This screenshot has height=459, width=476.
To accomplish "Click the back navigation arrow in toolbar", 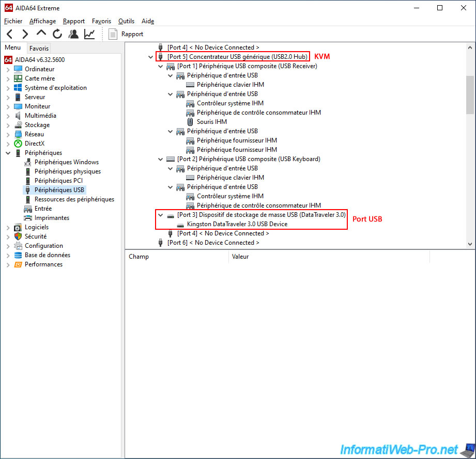I will (9, 34).
